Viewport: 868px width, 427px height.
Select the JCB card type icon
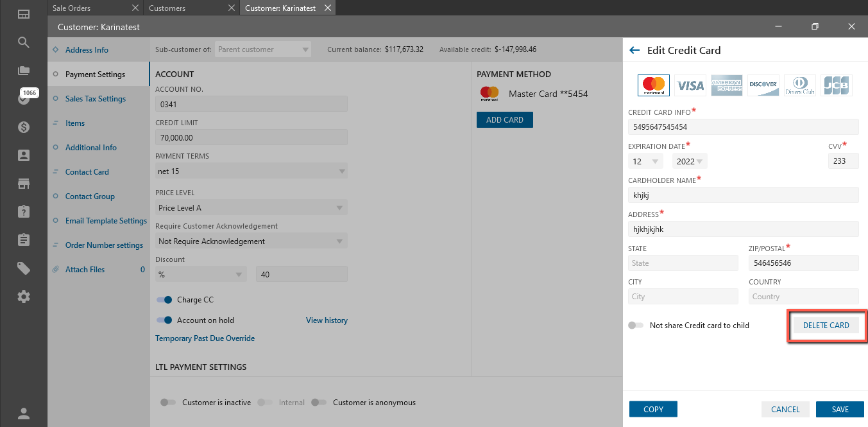coord(837,85)
